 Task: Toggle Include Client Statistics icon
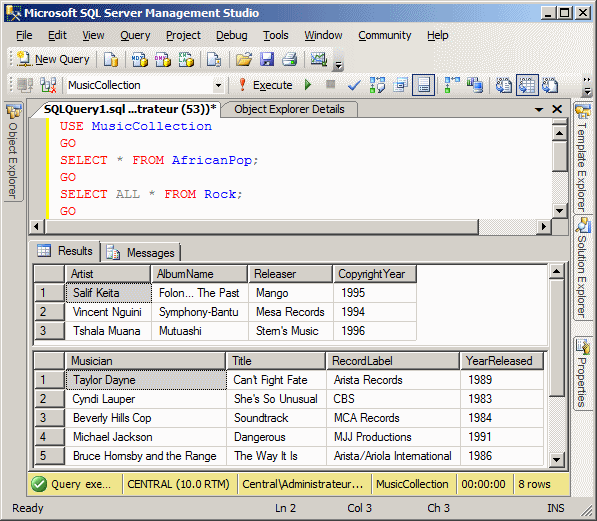[475, 85]
